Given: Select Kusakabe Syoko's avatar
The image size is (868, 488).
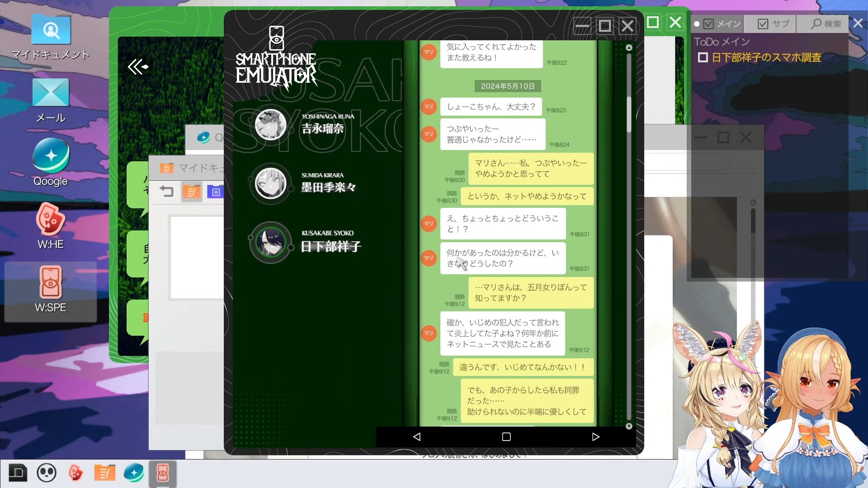Looking at the screenshot, I should click(x=270, y=242).
